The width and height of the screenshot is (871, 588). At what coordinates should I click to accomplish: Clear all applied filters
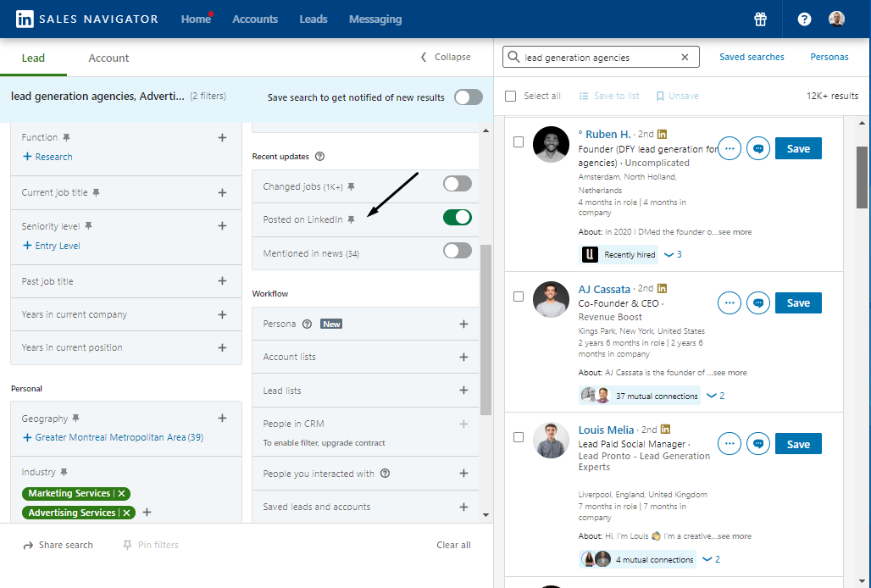[x=453, y=545]
